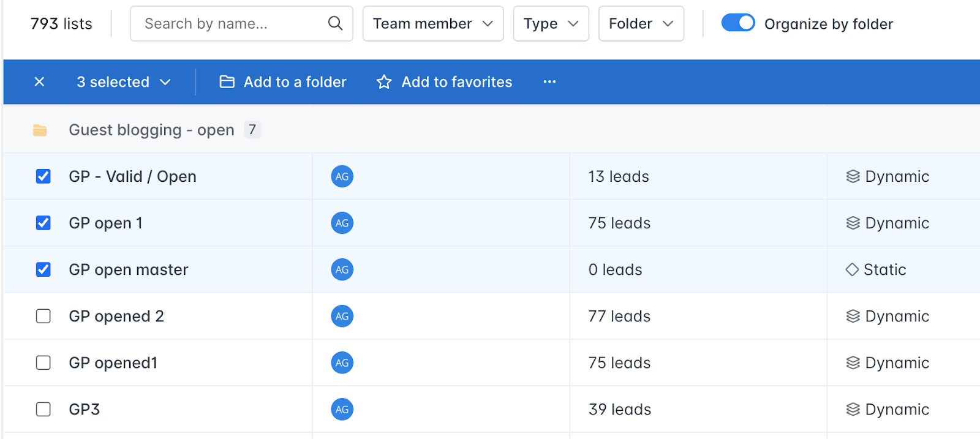Viewport: 980px width, 439px height.
Task: Uncheck the GP - Valid / Open checkbox
Action: (43, 176)
